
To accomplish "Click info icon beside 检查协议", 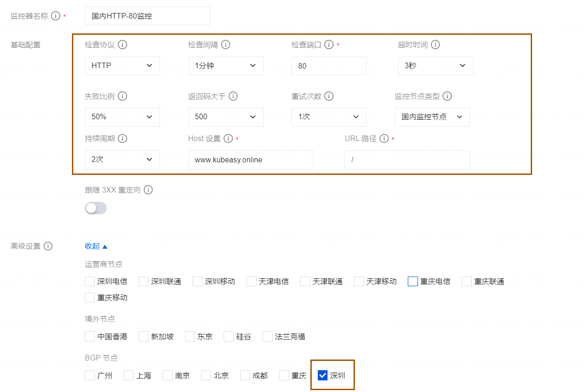I will point(122,45).
